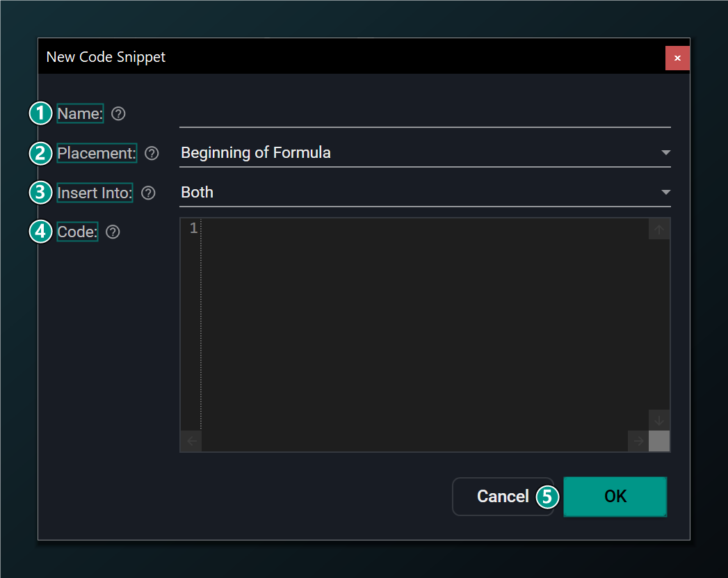Open the help icon next to Code
The image size is (728, 578).
[x=113, y=232]
